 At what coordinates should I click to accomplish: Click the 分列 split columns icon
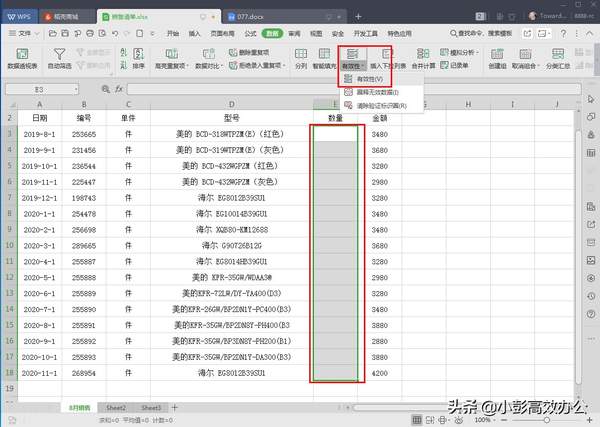click(300, 55)
